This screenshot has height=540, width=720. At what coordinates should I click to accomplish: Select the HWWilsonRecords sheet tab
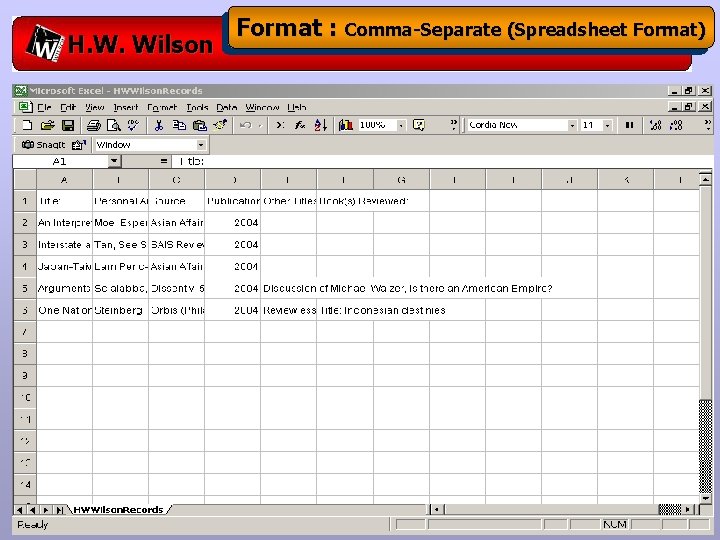pos(118,510)
